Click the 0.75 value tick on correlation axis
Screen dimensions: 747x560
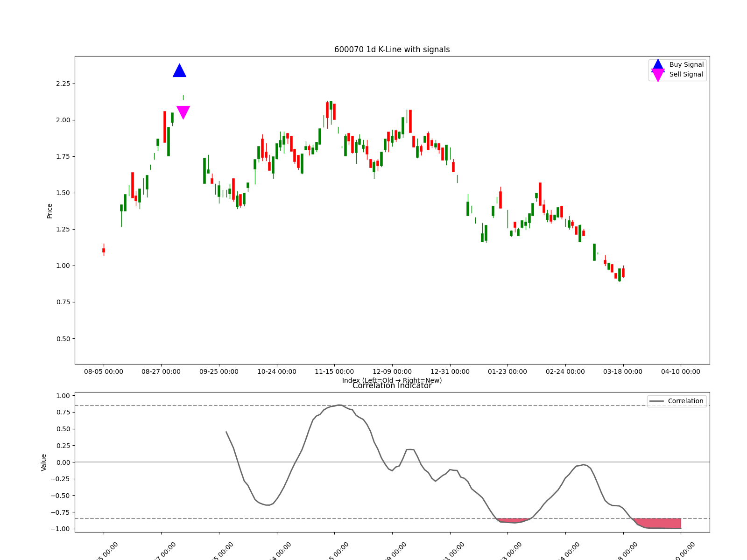tap(63, 413)
